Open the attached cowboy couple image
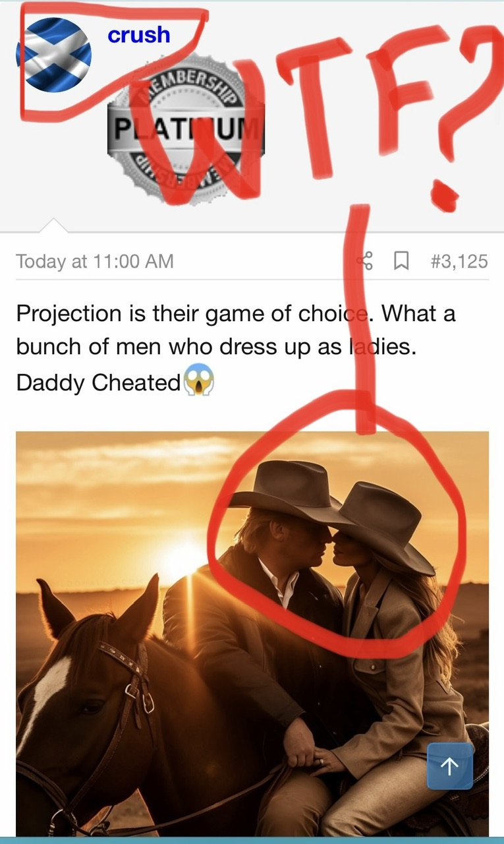Viewport: 504px width, 844px height. tap(252, 634)
